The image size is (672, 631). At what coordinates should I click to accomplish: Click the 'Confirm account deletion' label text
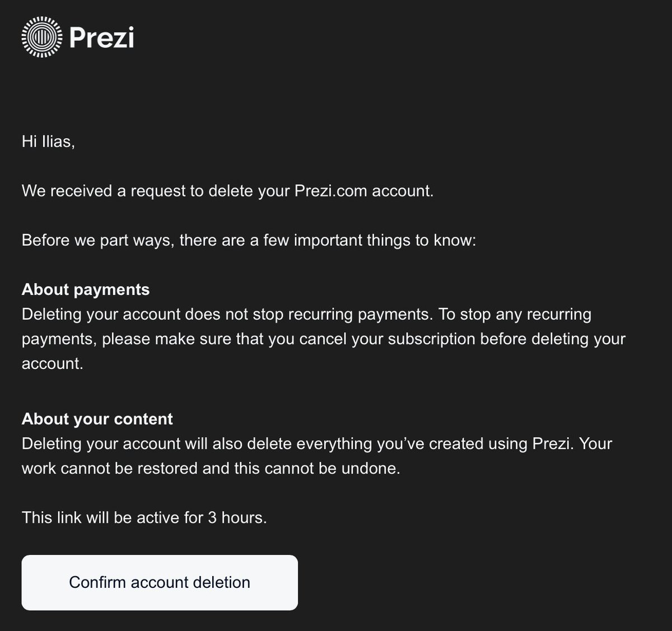click(x=159, y=582)
